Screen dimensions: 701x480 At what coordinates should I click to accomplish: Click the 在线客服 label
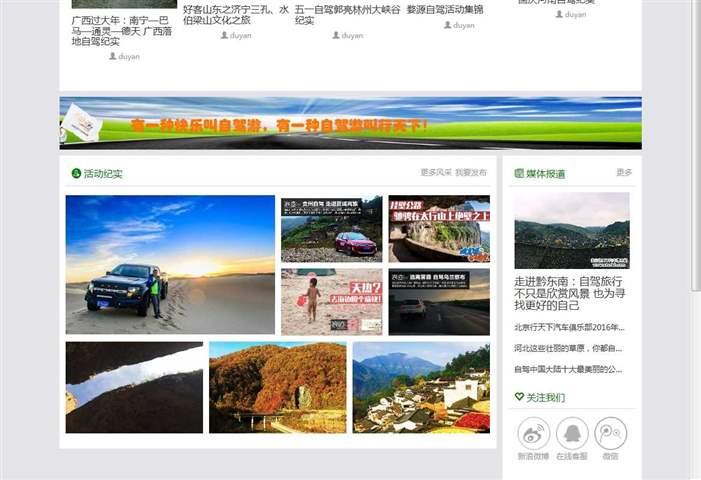pos(572,456)
